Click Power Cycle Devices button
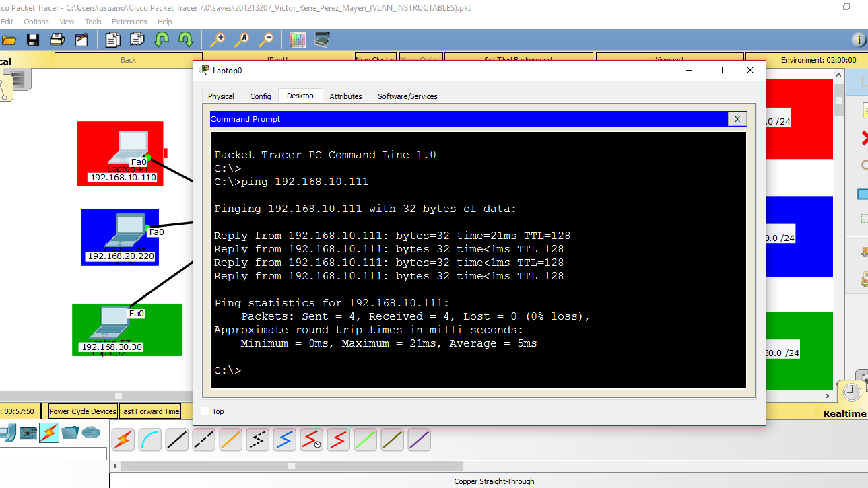The width and height of the screenshot is (868, 488). 83,411
